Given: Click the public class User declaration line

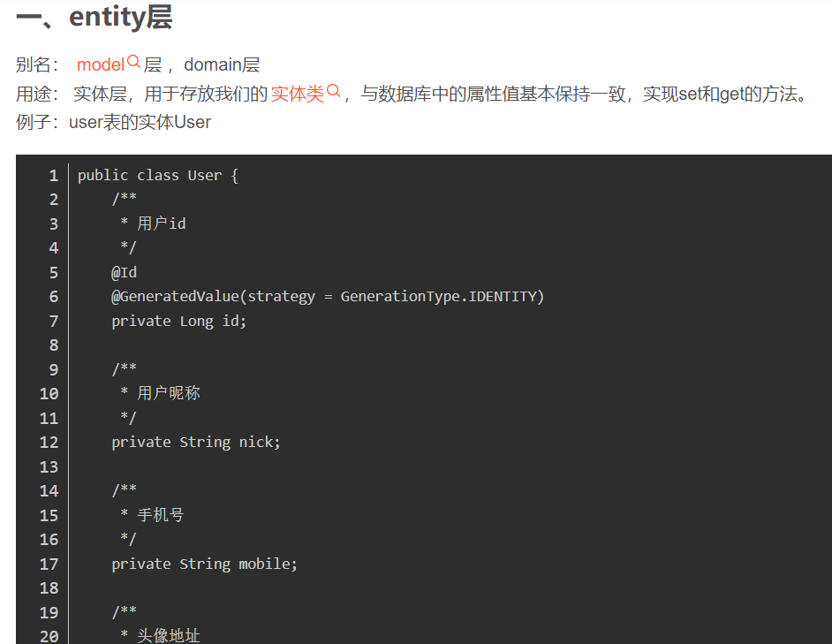Looking at the screenshot, I should tap(158, 175).
